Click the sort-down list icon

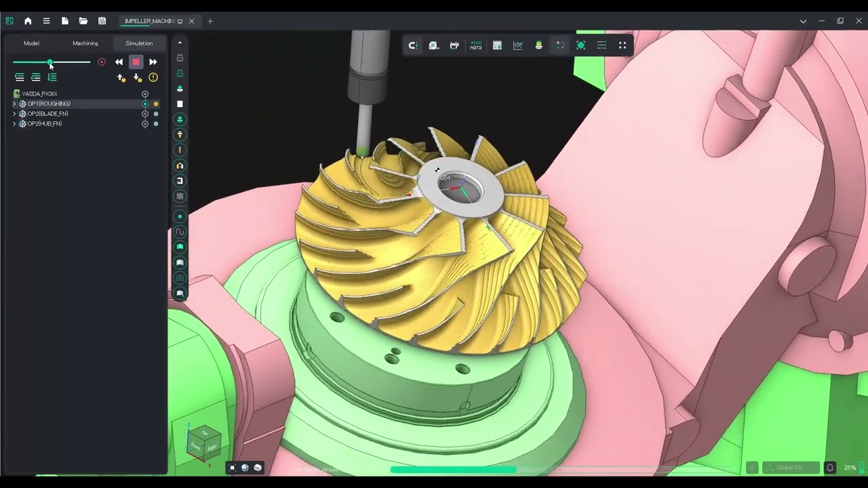52,77
